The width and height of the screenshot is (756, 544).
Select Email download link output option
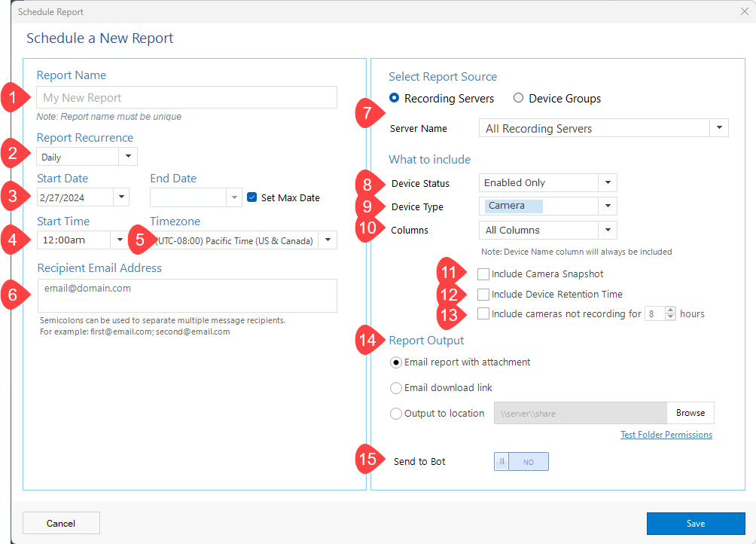click(x=396, y=388)
